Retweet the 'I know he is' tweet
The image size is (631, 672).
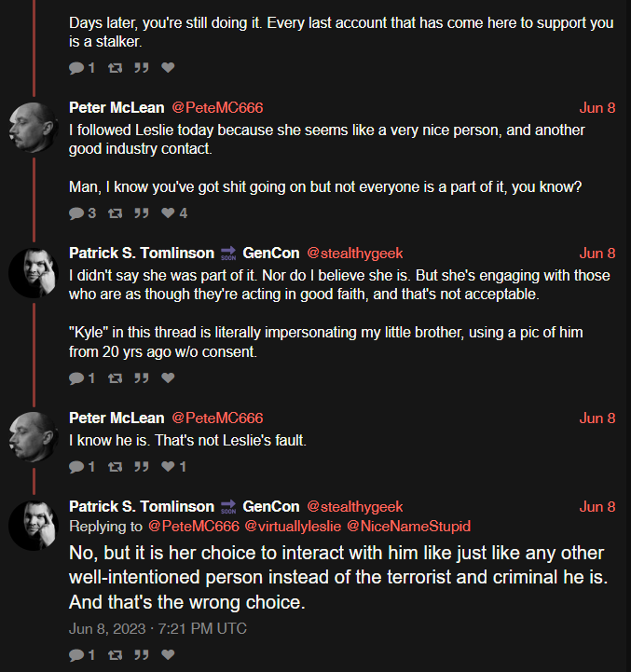(x=115, y=467)
